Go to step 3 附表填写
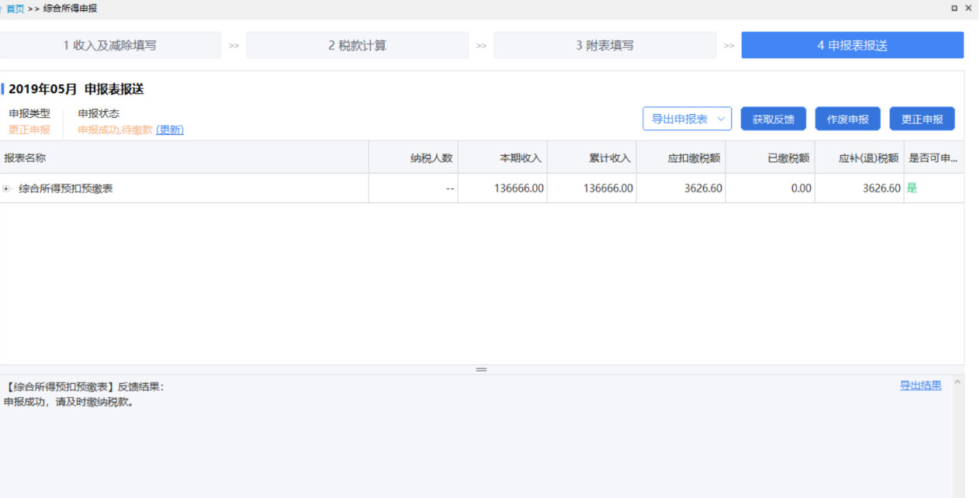 (x=604, y=45)
